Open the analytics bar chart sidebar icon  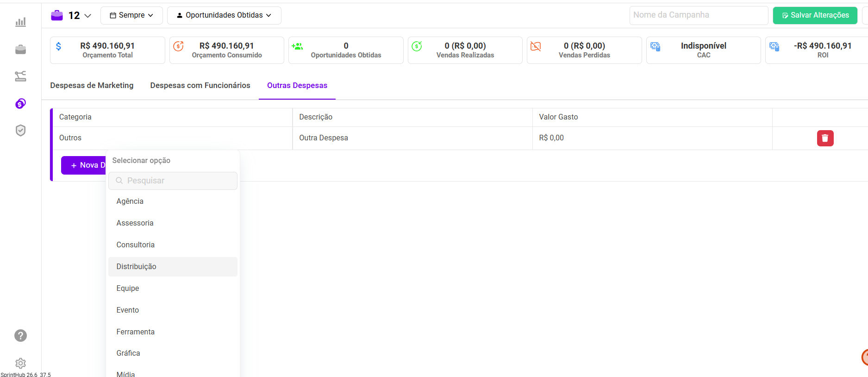coord(20,22)
